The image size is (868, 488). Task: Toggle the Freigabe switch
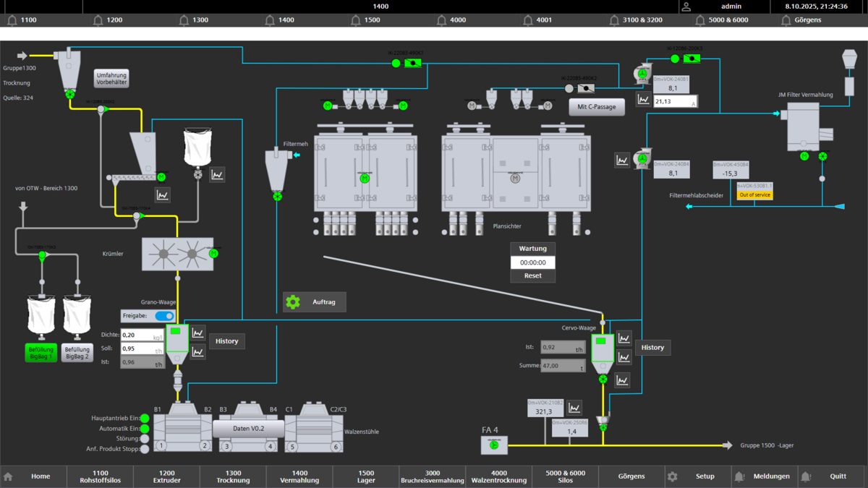[x=165, y=316]
